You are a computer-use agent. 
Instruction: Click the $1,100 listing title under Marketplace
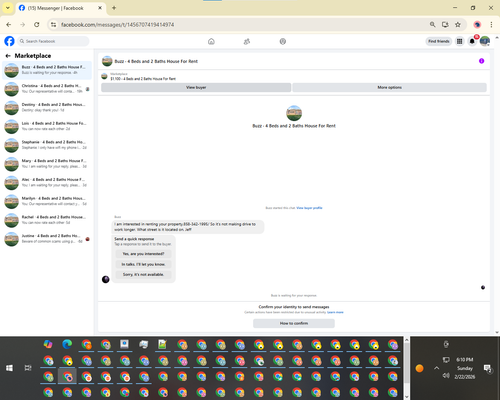point(143,79)
